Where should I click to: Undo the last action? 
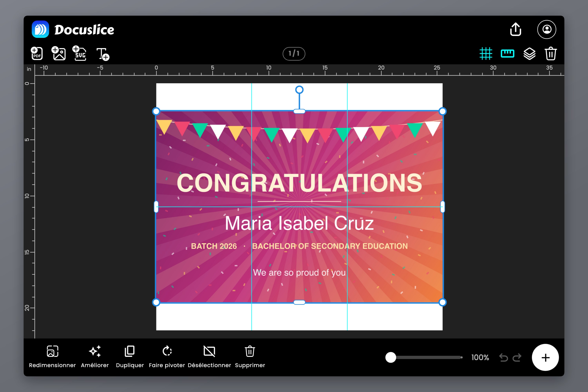click(504, 358)
